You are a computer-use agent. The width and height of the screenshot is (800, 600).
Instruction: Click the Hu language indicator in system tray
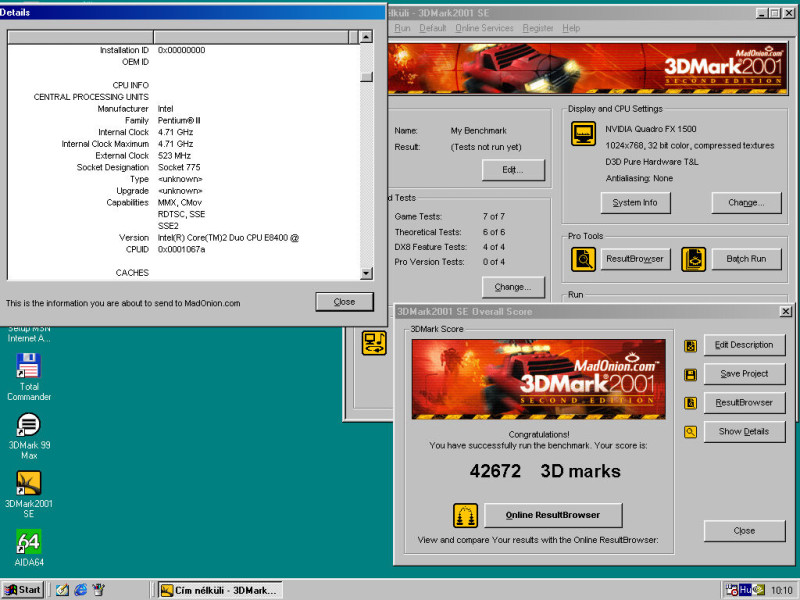745,590
